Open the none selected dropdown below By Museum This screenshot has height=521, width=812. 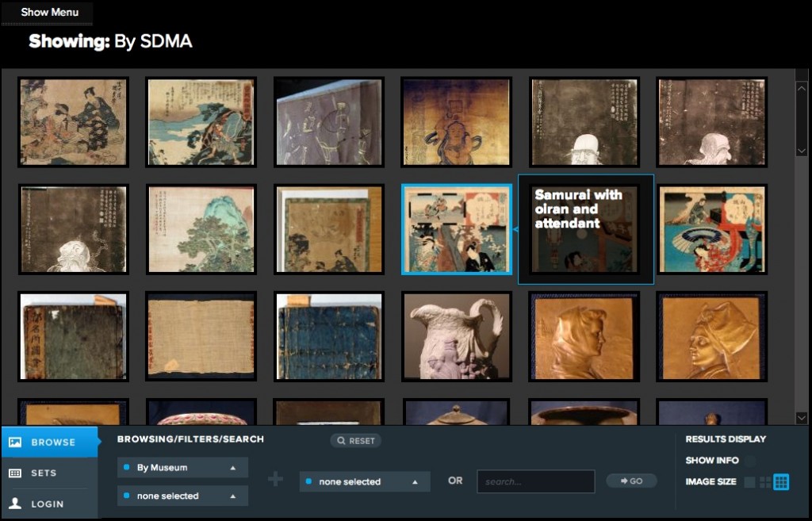tap(182, 496)
